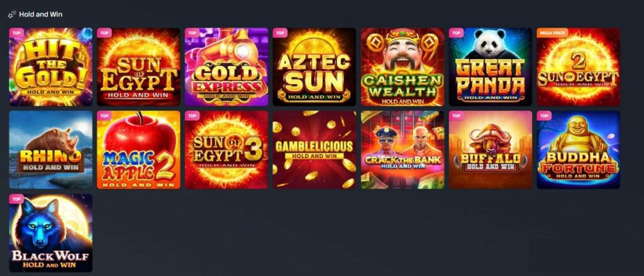Choose the Gamblelicious game tile

(314, 150)
